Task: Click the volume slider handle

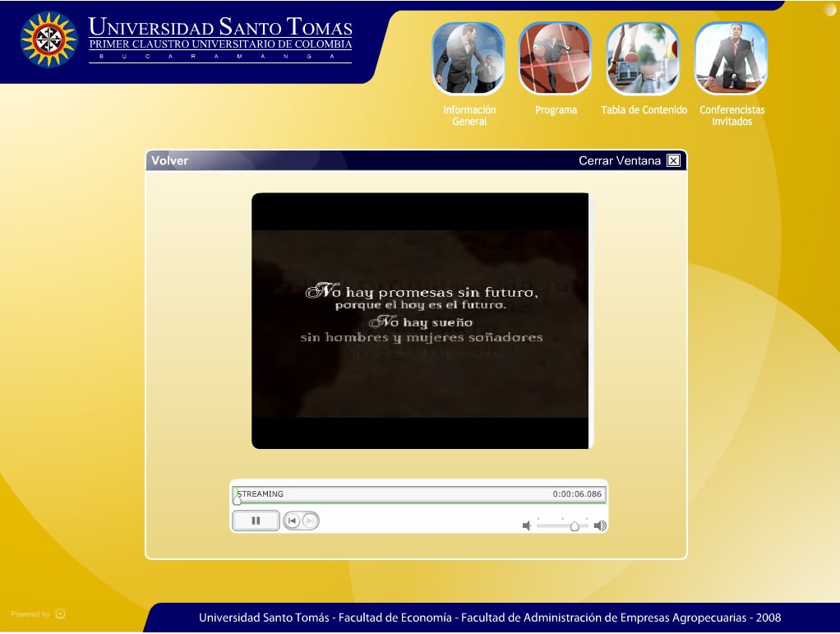Action: click(575, 526)
